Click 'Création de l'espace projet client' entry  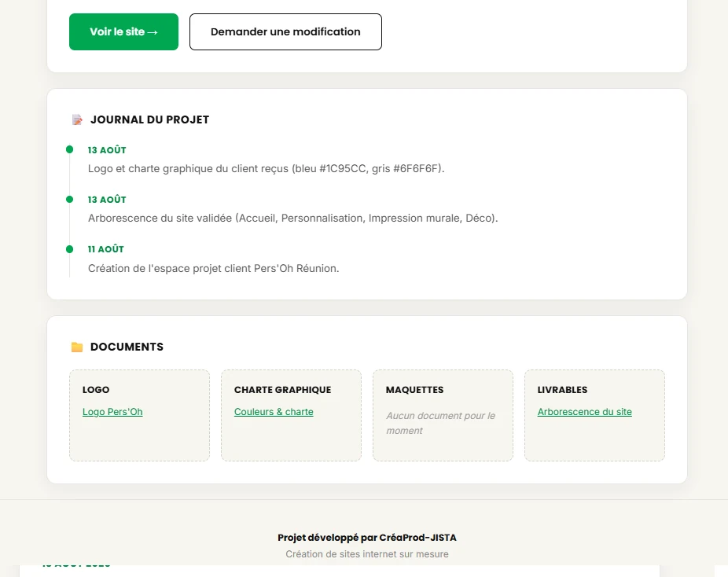pyautogui.click(x=214, y=268)
